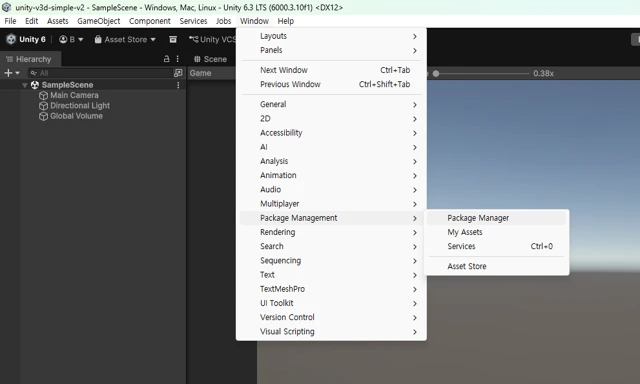
Task: Choose Services with Ctrl+0 shortcut
Action: pos(496,246)
